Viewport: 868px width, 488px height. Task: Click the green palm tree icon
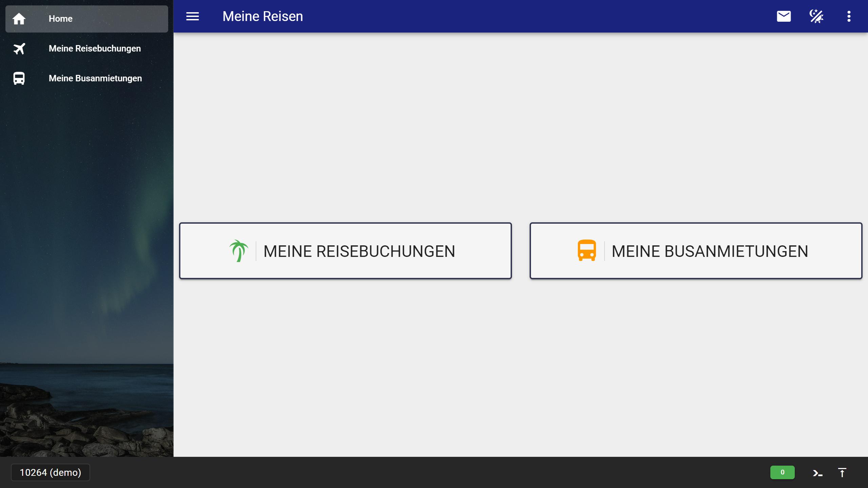(x=239, y=251)
